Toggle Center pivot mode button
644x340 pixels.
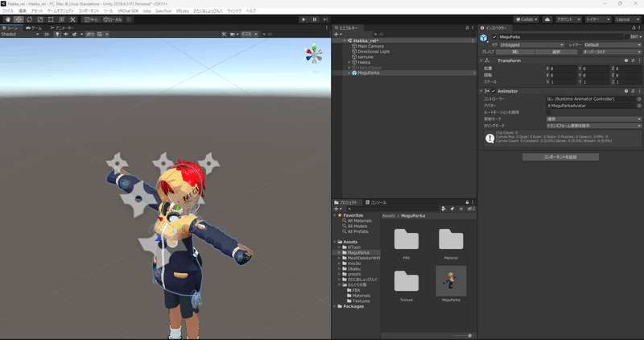point(91,19)
